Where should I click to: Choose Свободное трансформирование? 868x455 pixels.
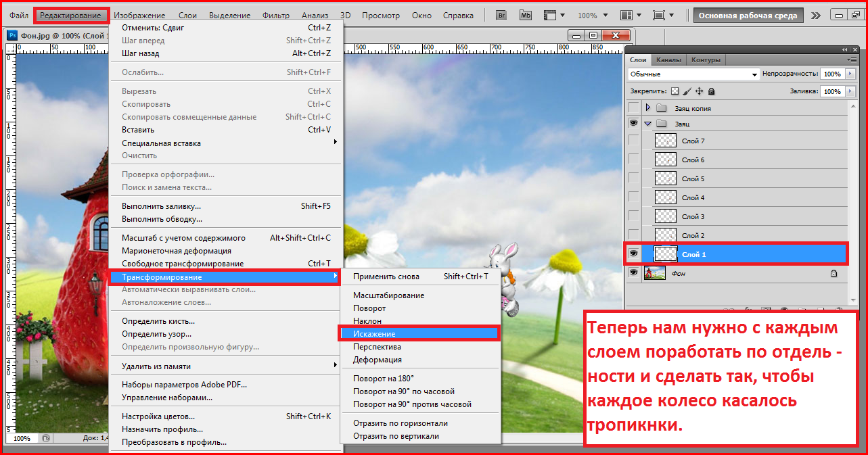click(227, 264)
